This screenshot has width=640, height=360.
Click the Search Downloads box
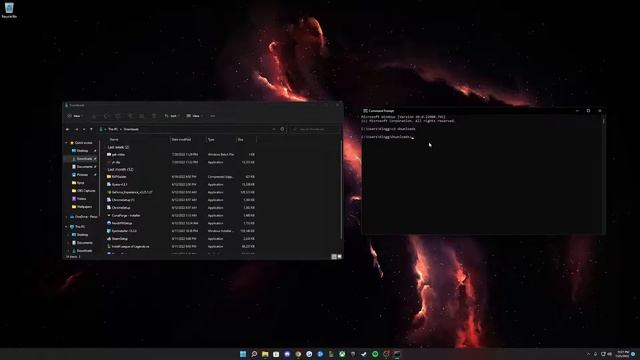click(315, 129)
